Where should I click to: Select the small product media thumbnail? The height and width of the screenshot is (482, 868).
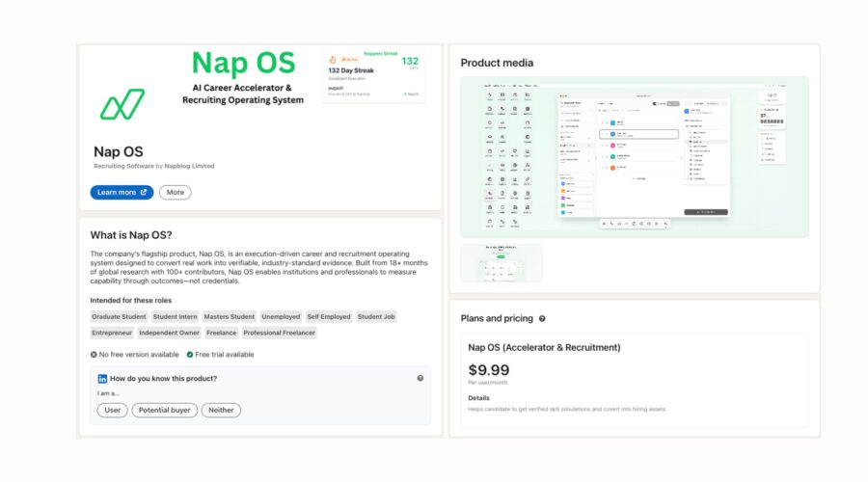[502, 263]
